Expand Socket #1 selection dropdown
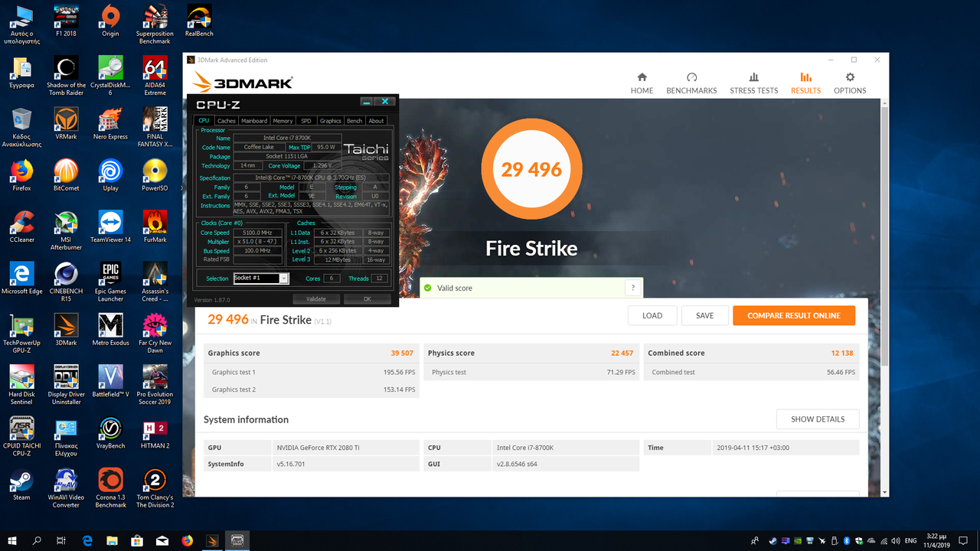 tap(284, 279)
